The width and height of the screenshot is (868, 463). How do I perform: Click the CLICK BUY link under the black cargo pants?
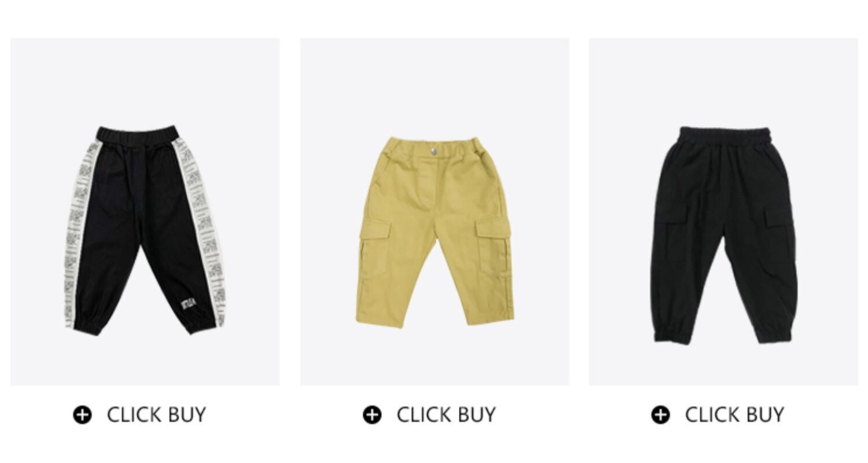pyautogui.click(x=735, y=415)
